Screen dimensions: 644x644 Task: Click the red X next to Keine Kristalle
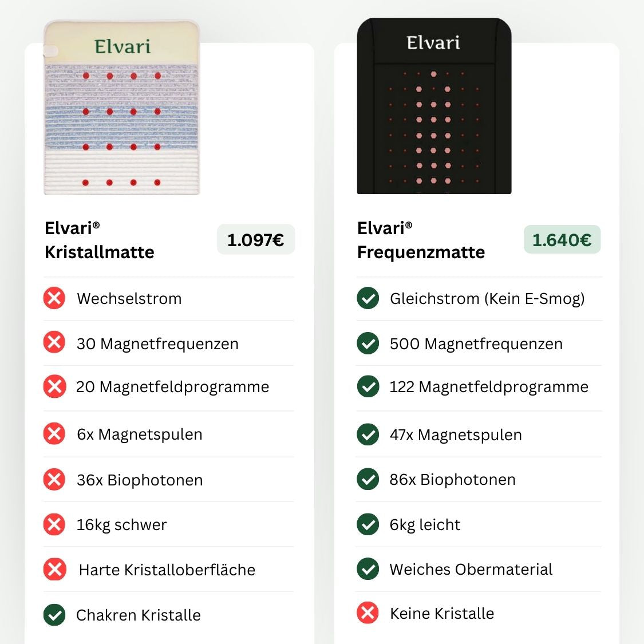367,613
